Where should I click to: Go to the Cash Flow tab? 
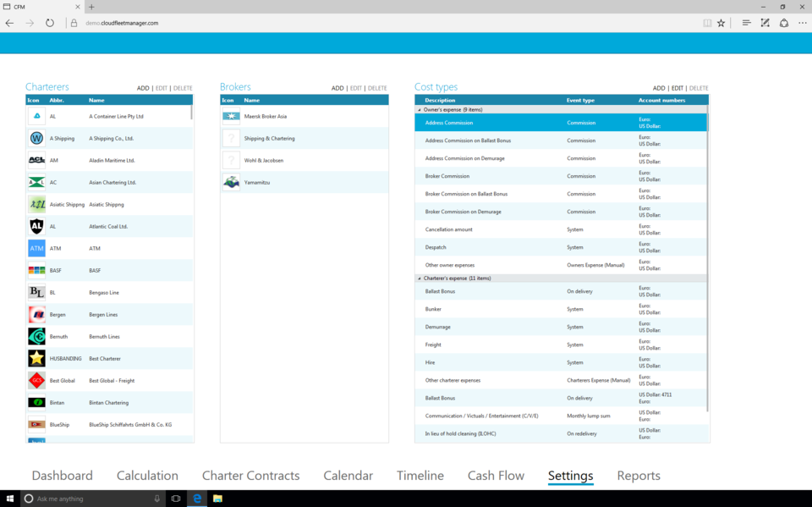(x=496, y=476)
